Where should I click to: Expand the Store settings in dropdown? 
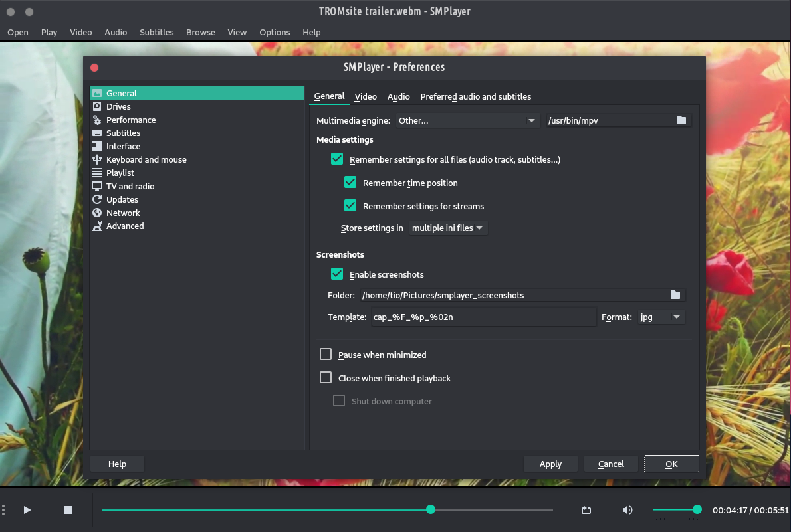point(447,228)
